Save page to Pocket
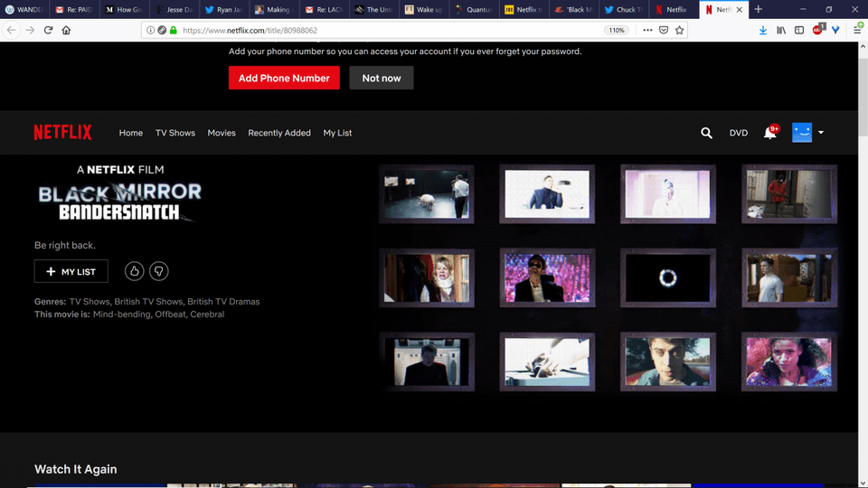The height and width of the screenshot is (488, 868). click(663, 31)
